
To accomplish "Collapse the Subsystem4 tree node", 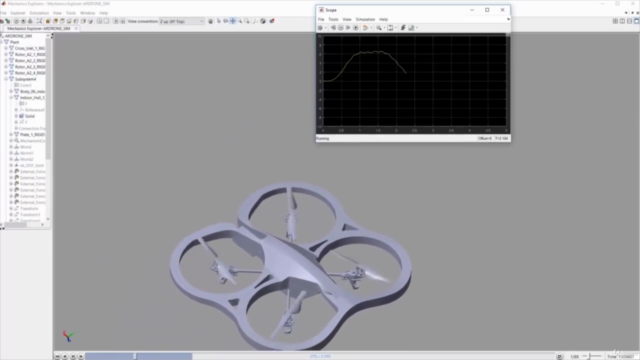I will coord(6,79).
